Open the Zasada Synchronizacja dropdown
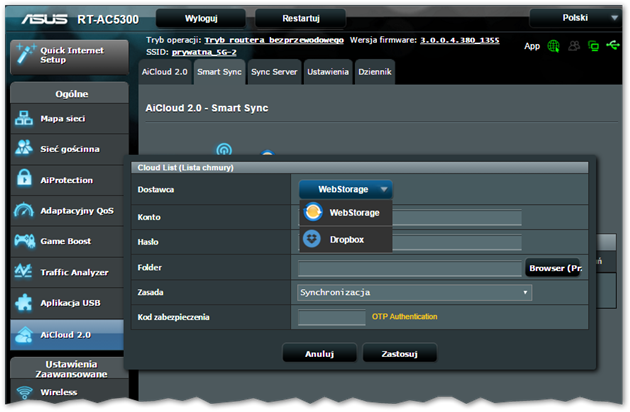The width and height of the screenshot is (630, 412). pyautogui.click(x=414, y=292)
